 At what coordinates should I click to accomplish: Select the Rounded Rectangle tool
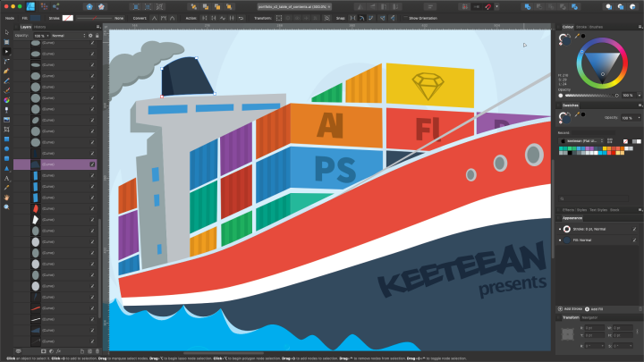pyautogui.click(x=6, y=158)
